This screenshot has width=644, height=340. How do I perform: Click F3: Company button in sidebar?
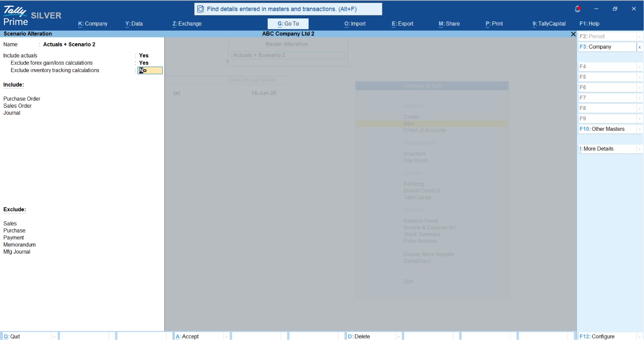pos(607,47)
